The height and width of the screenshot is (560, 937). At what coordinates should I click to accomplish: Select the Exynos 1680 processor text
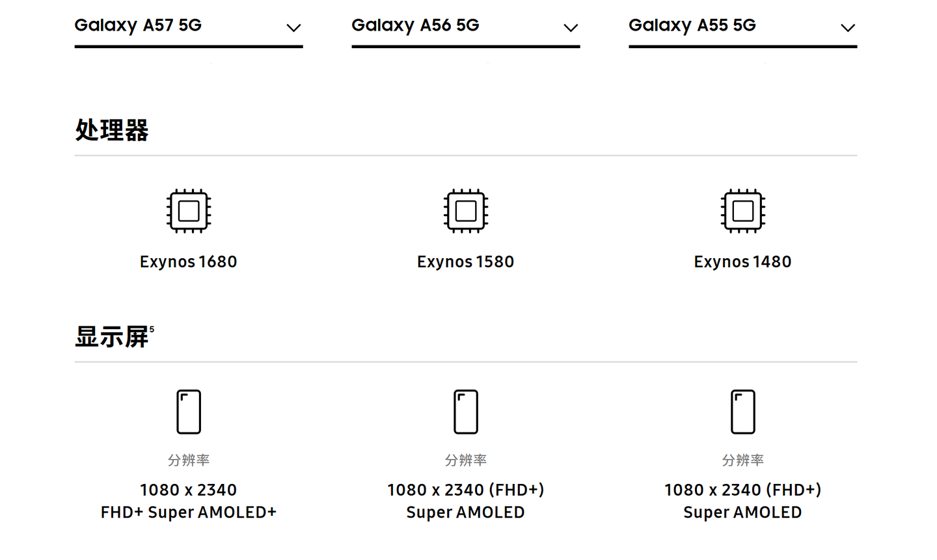click(189, 261)
